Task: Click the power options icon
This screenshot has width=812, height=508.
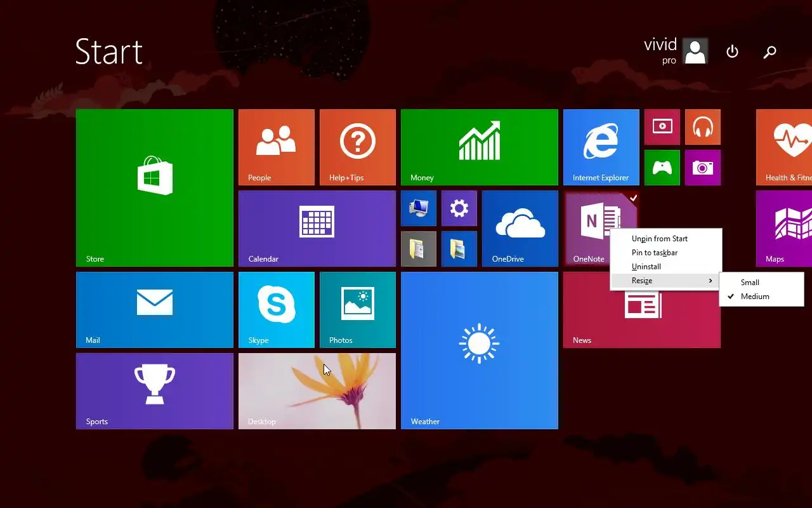Action: (732, 51)
